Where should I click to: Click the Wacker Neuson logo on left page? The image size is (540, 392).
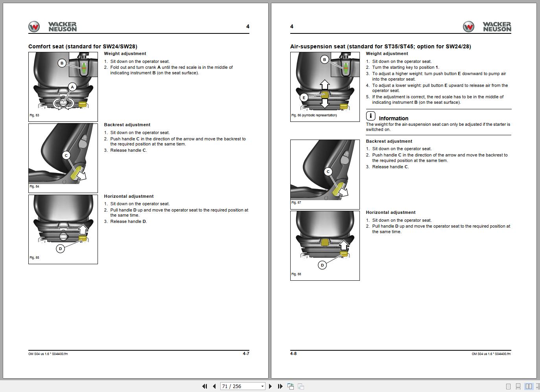tap(52, 26)
